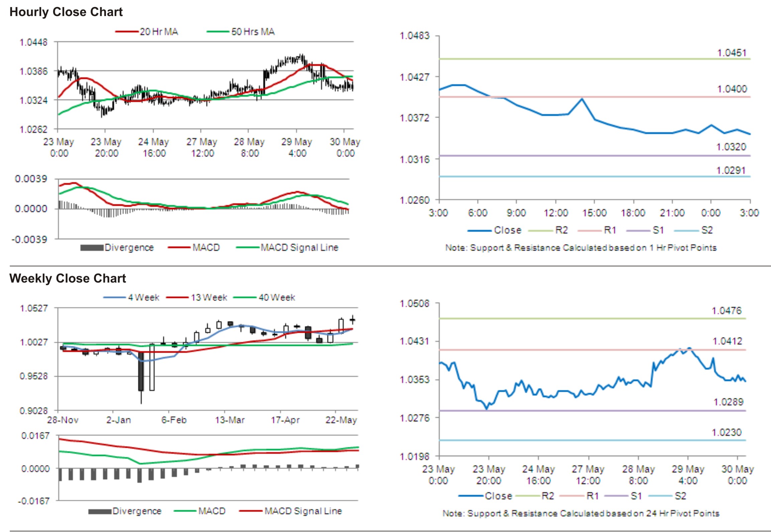The image size is (771, 532).
Task: Select the "4 Week" legend label
Action: coord(143,297)
